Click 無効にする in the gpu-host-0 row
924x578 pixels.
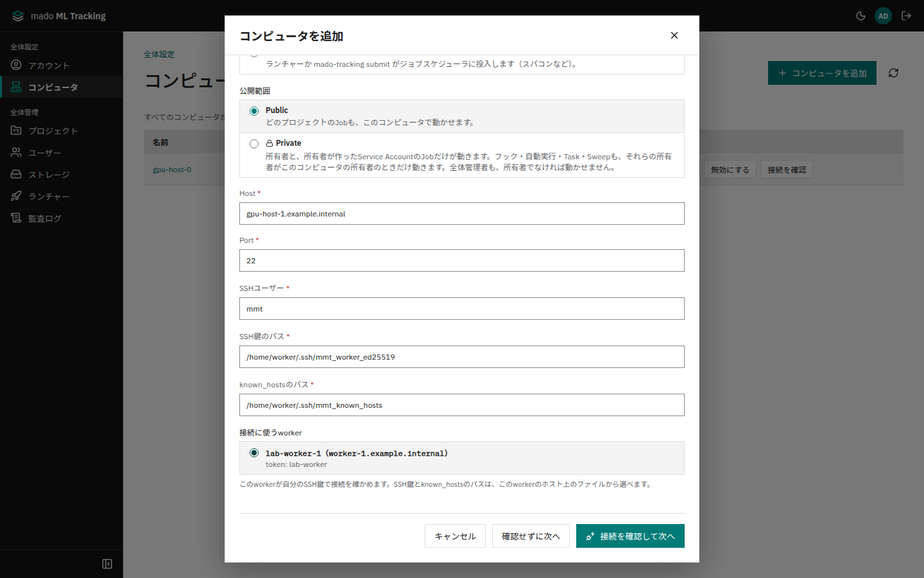(x=730, y=170)
